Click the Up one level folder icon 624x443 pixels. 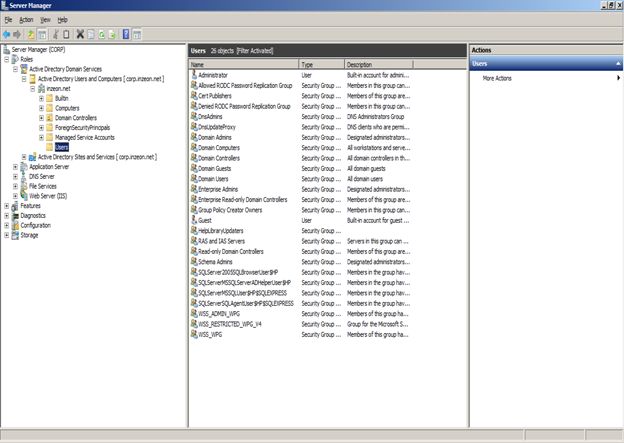31,35
